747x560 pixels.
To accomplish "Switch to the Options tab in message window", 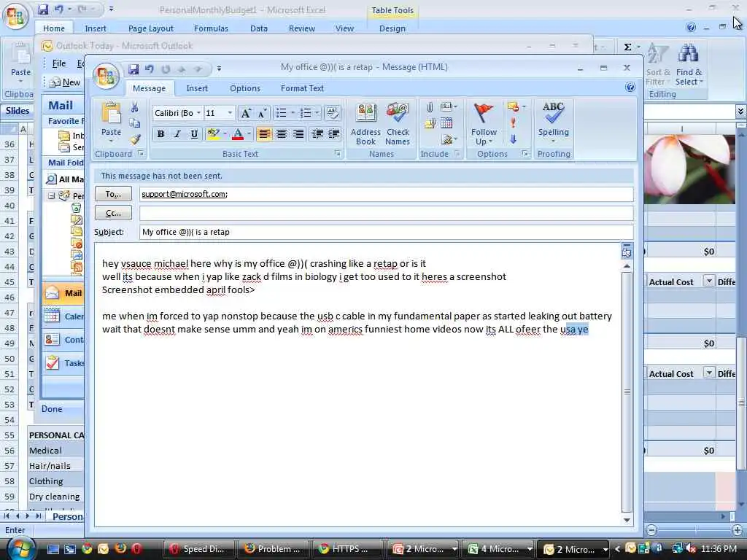I will click(245, 88).
